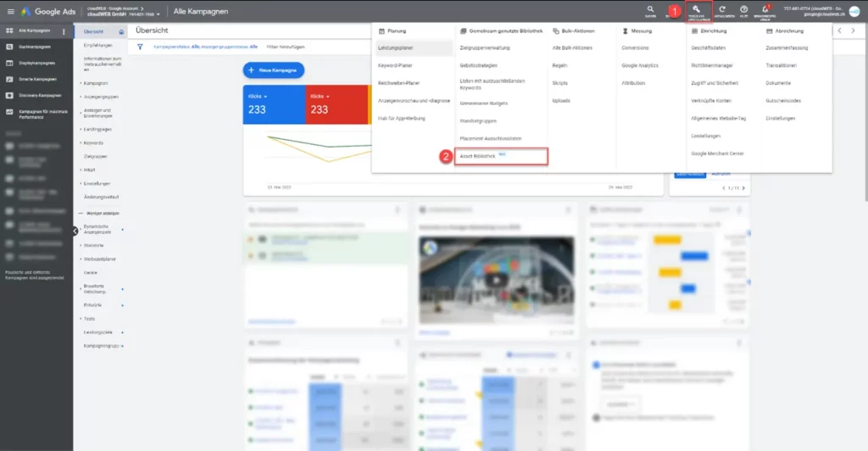Image resolution: width=868 pixels, height=451 pixels.
Task: Open Transaktionen
Action: coord(781,66)
